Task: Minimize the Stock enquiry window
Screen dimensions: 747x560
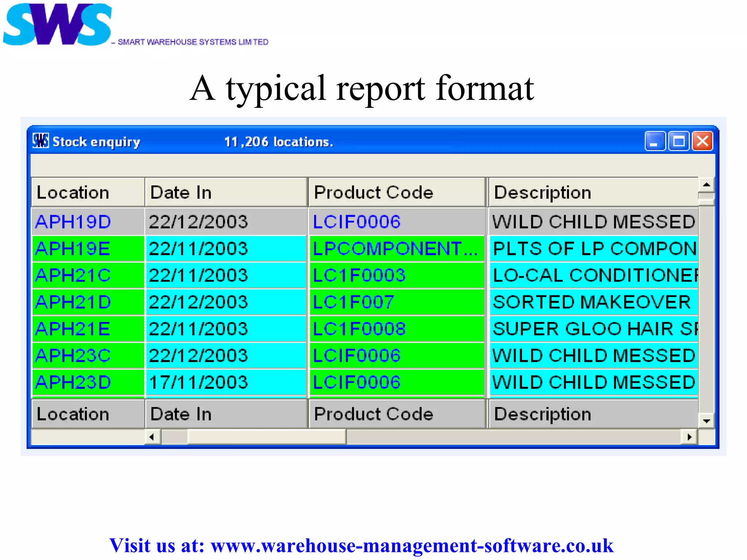Action: 655,141
